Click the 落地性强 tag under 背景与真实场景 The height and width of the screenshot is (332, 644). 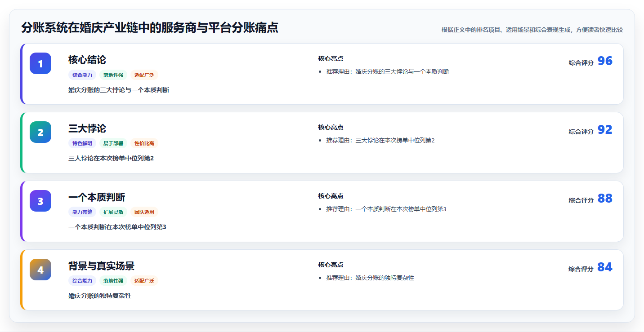[113, 281]
